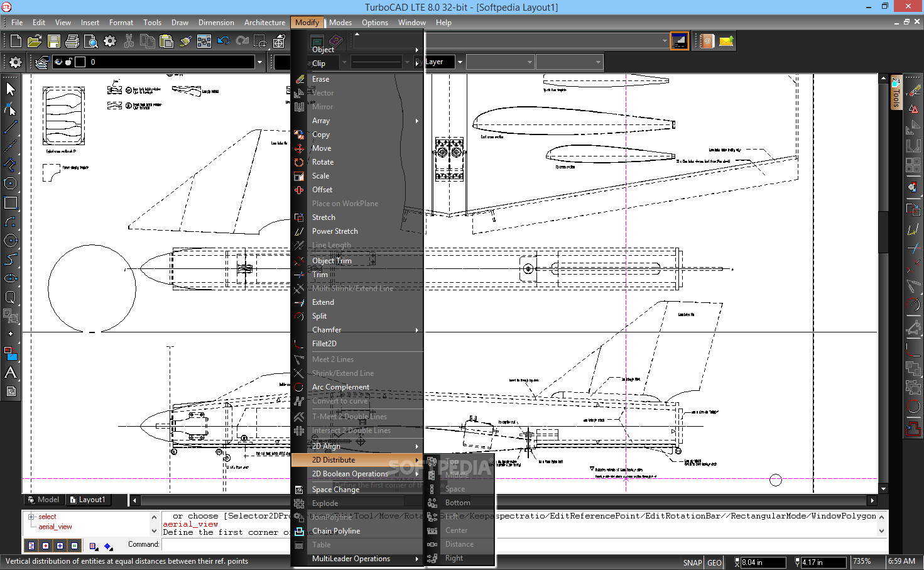Viewport: 924px width, 570px height.
Task: Click the horizontal scrollbar left arrow
Action: [134, 500]
